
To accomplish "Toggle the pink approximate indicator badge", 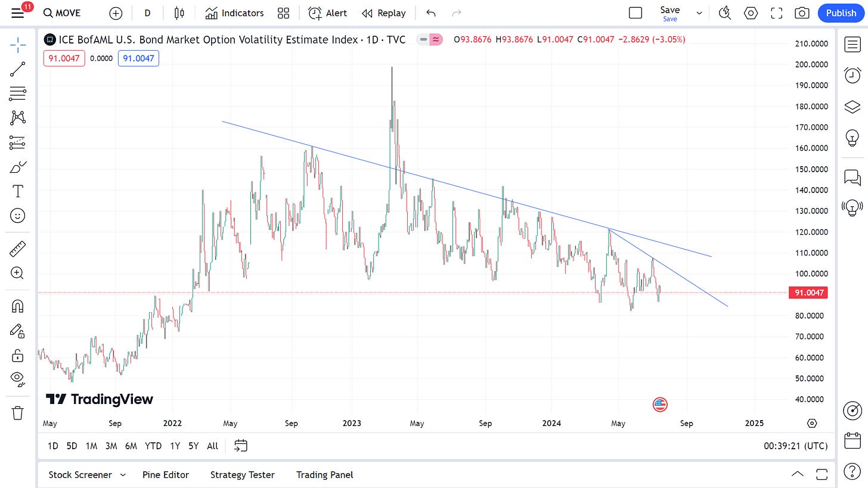I will (436, 40).
